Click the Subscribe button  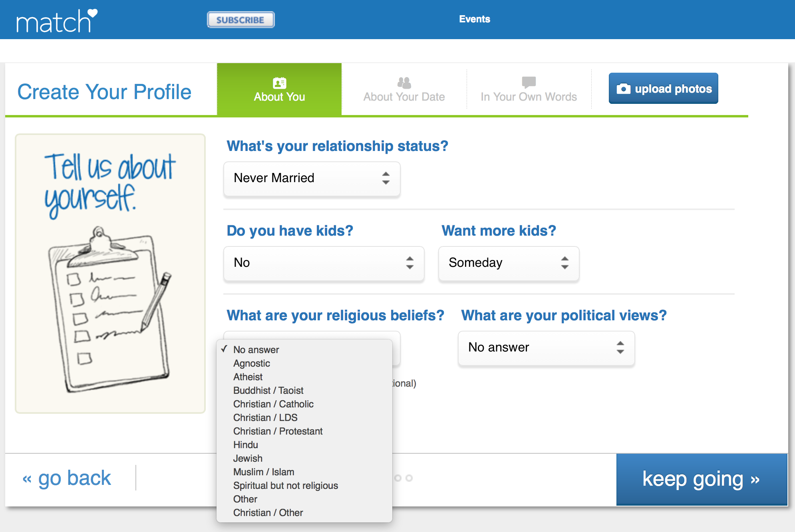tap(240, 20)
